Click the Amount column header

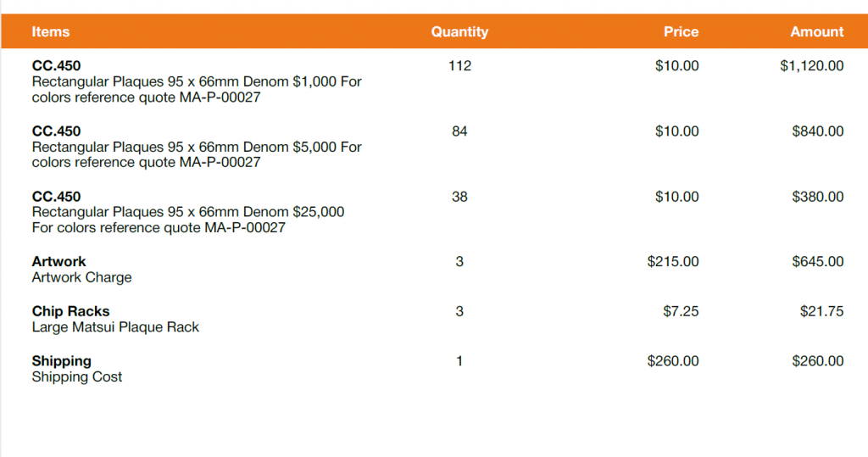tap(816, 32)
